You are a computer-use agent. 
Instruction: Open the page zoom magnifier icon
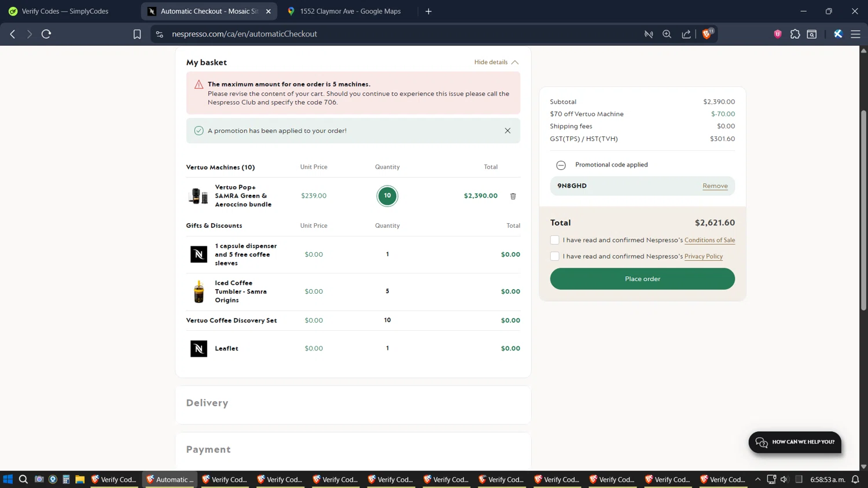click(x=667, y=34)
